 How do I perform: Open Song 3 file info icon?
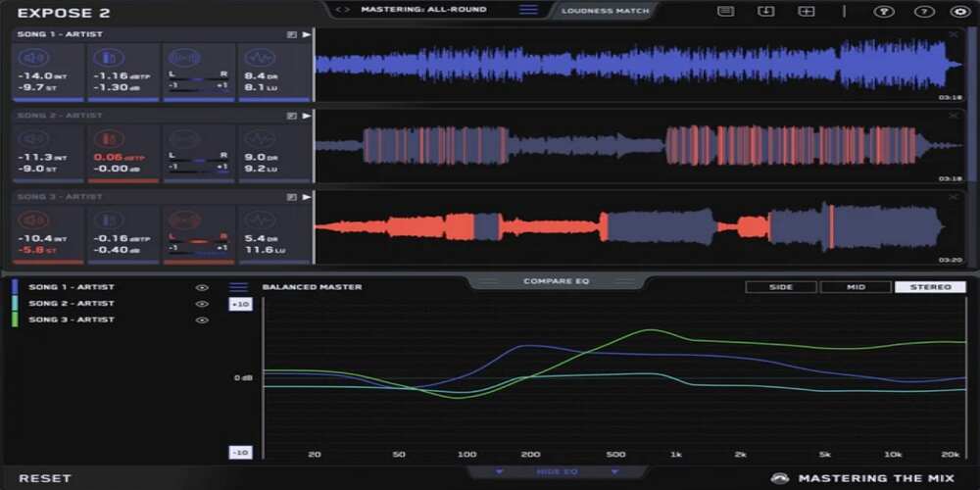pyautogui.click(x=291, y=197)
